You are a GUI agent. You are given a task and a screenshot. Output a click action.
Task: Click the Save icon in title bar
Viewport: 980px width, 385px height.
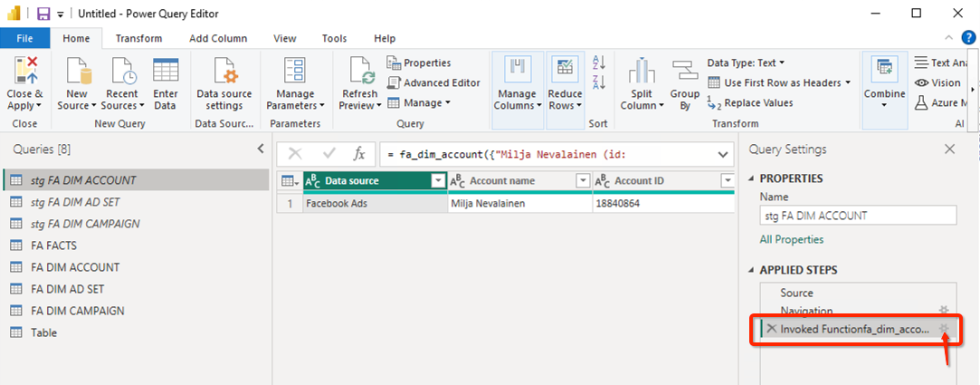[43, 14]
